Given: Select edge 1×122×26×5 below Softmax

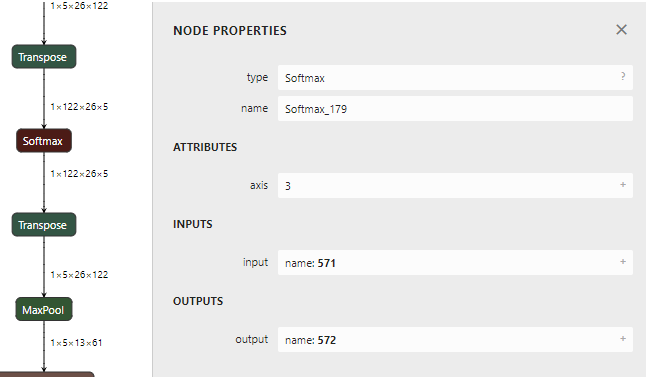Looking at the screenshot, I should coord(79,174).
